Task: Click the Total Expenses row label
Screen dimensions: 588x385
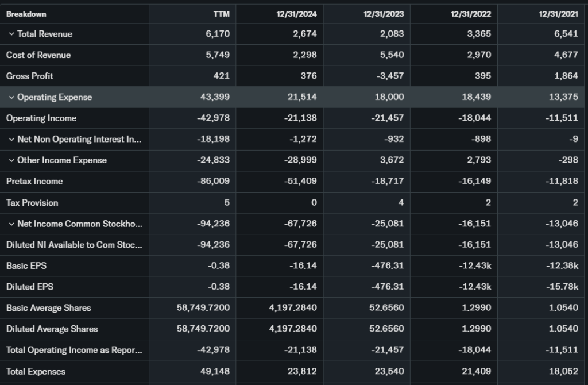Action: [x=36, y=372]
